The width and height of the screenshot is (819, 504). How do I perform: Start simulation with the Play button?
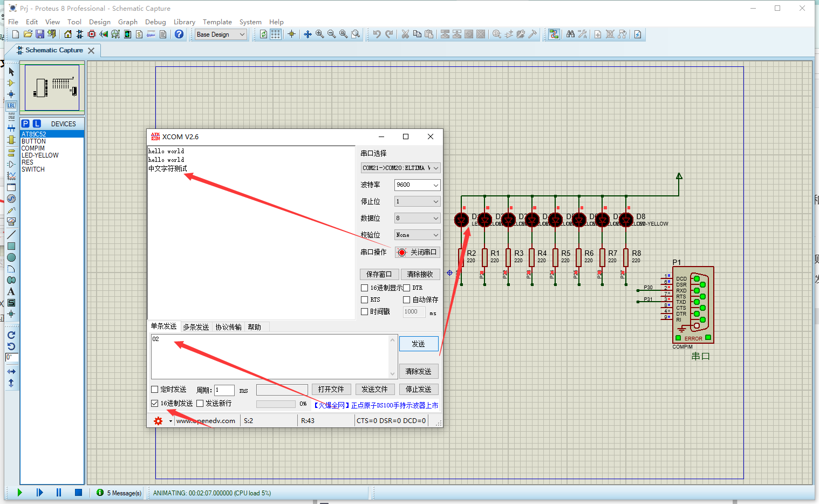coord(20,493)
